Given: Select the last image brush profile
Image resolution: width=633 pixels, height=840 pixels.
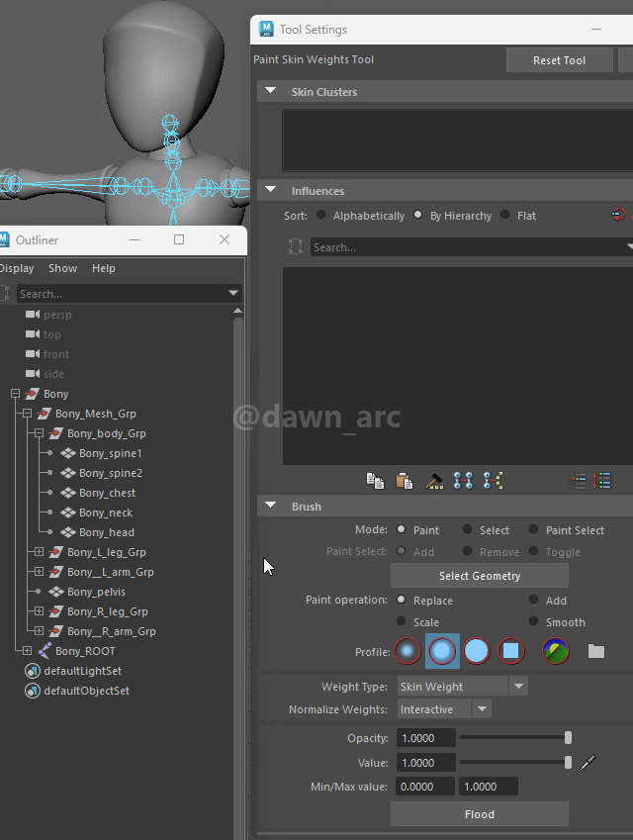Looking at the screenshot, I should click(x=556, y=651).
